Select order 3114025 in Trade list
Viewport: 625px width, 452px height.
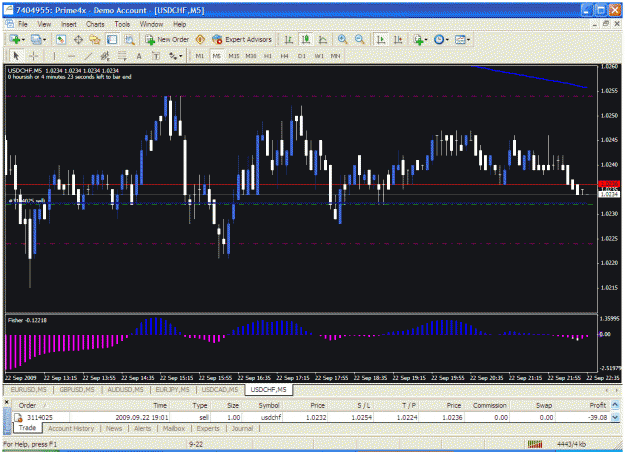(311, 417)
